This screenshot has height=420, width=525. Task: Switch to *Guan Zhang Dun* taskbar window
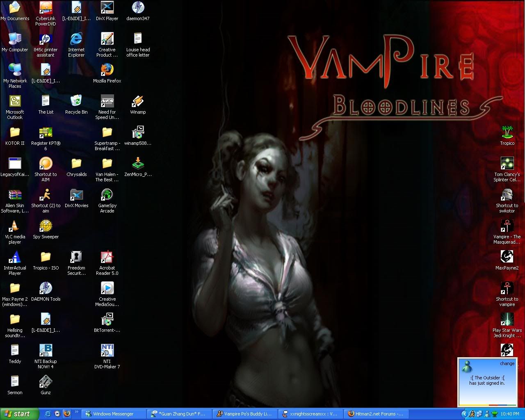coord(179,414)
